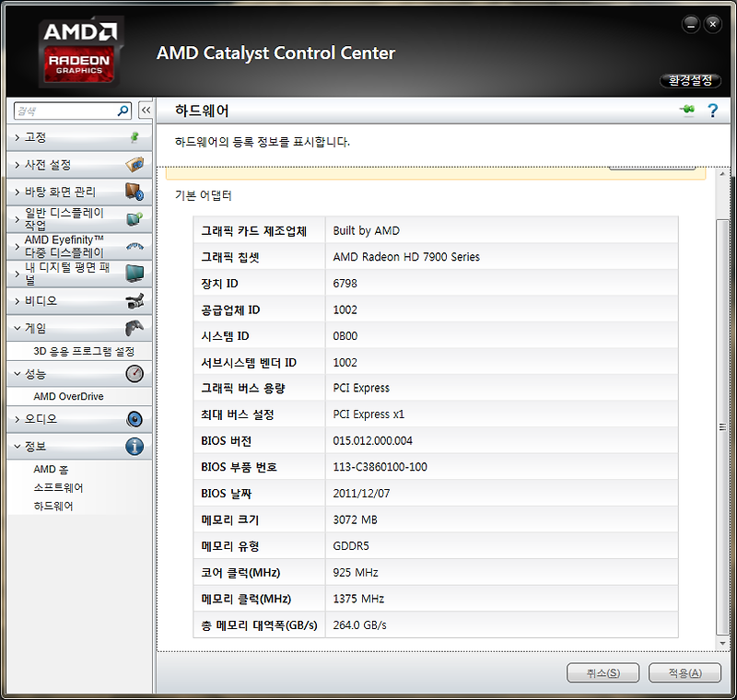This screenshot has height=700, width=737.
Task: Select system ID value '0B00'
Action: point(345,336)
